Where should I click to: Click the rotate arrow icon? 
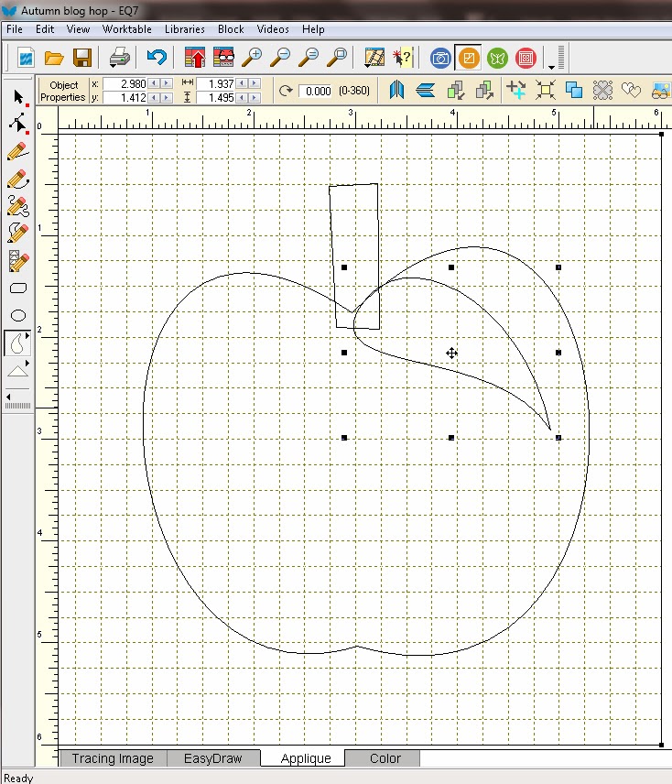[286, 91]
